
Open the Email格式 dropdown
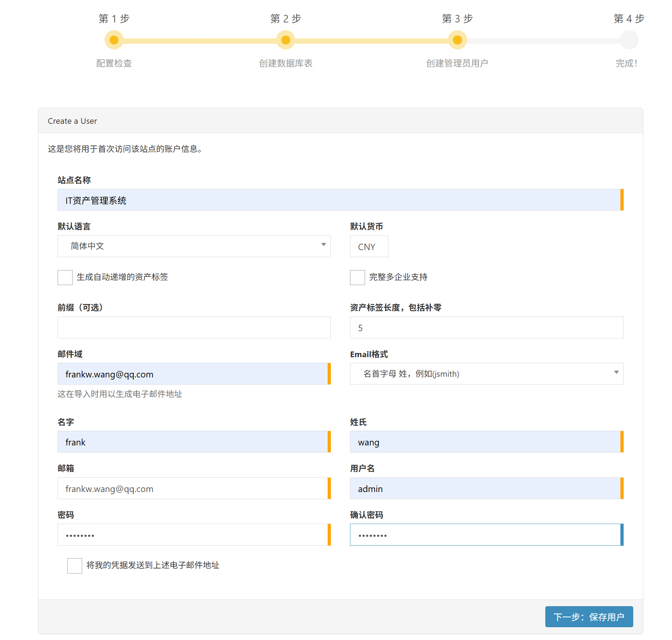(x=486, y=374)
